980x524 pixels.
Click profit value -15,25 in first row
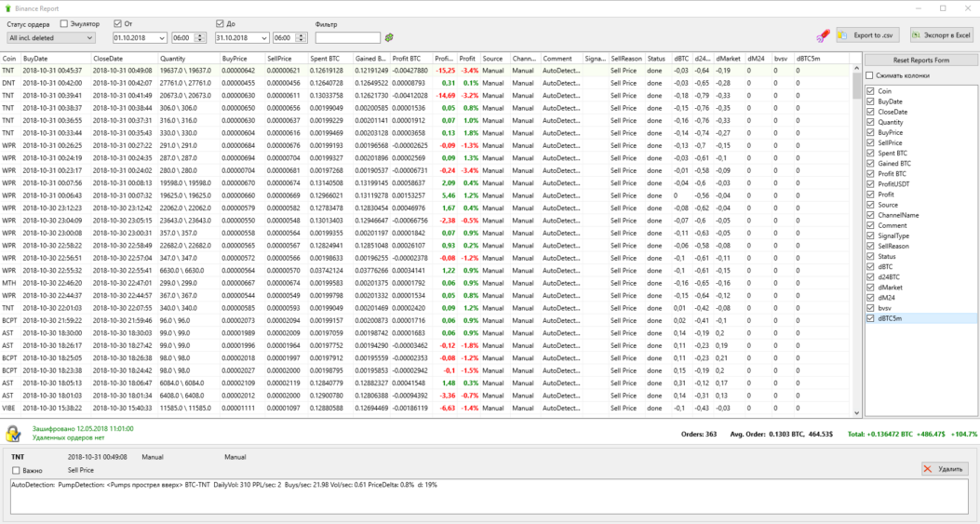pyautogui.click(x=446, y=71)
